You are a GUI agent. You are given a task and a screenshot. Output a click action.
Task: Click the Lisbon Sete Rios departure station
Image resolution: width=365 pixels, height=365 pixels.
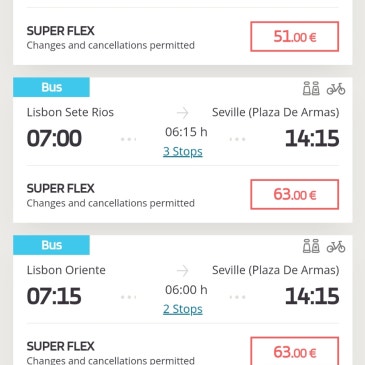[x=70, y=112]
